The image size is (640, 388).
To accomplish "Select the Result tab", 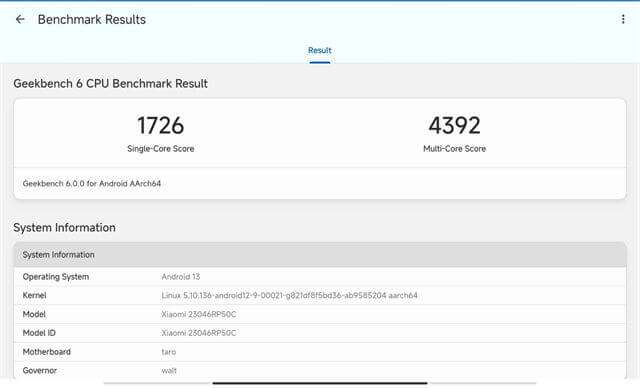I will [x=320, y=51].
